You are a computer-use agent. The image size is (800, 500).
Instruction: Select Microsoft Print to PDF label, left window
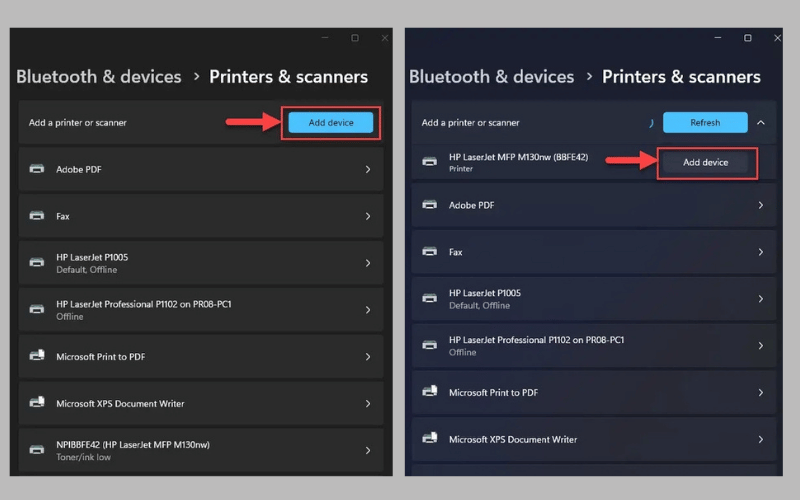pos(101,357)
